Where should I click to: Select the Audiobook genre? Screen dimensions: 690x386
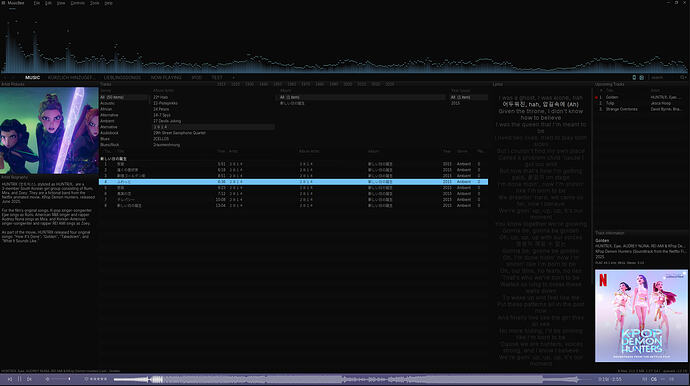pos(109,132)
